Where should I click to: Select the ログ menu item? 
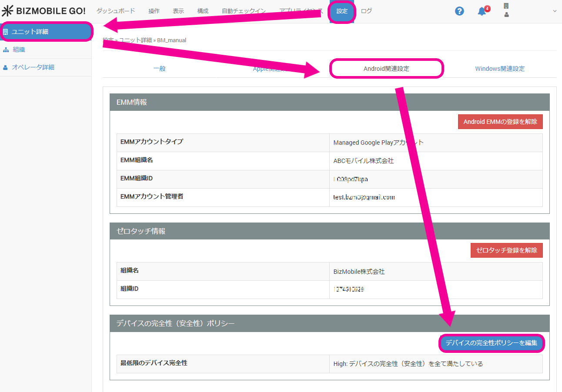point(367,11)
